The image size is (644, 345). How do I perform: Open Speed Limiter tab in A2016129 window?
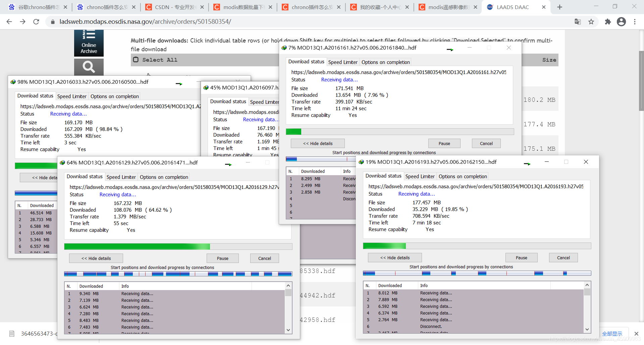tap(121, 177)
